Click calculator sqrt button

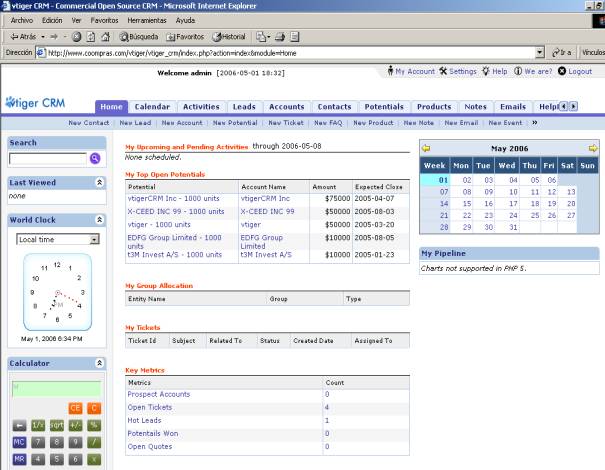57,426
